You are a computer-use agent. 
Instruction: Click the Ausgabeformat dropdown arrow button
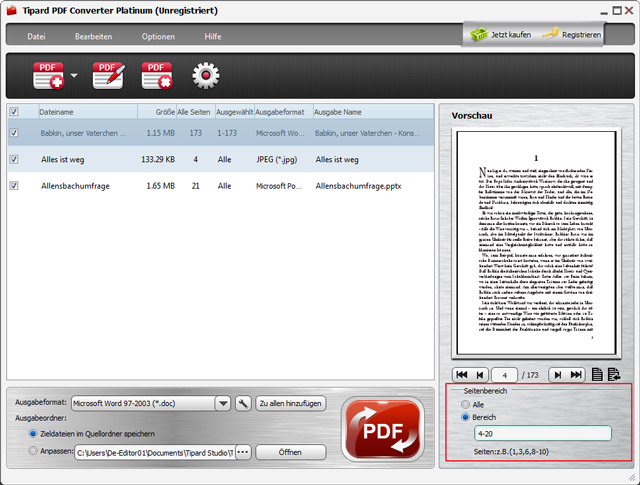click(x=223, y=403)
